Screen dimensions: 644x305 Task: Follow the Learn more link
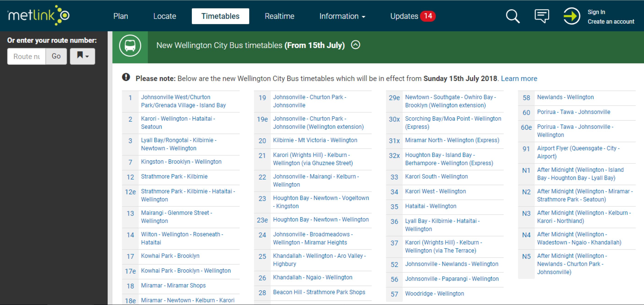(x=519, y=78)
